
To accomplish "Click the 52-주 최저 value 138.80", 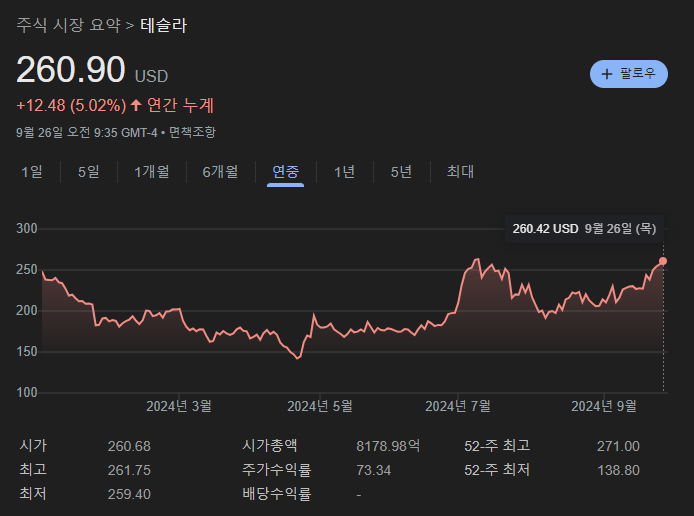I will (x=618, y=470).
